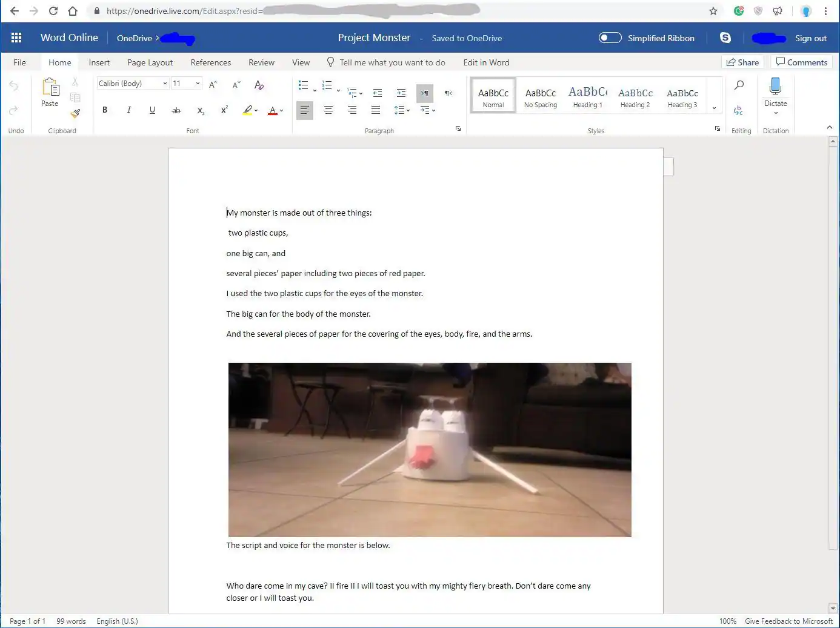840x628 pixels.
Task: Open the Find magnifier icon
Action: (x=739, y=85)
